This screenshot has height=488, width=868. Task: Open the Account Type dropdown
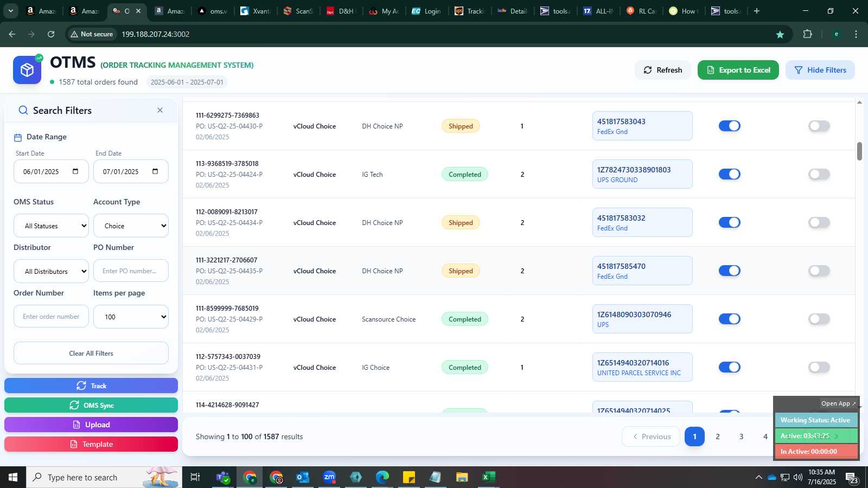tap(131, 226)
